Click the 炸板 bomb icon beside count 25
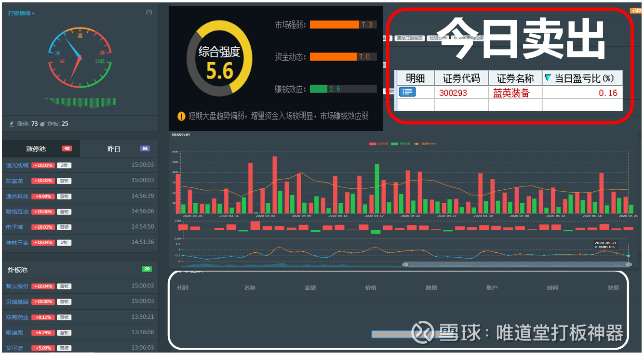The width and height of the screenshot is (644, 354). pyautogui.click(x=42, y=124)
